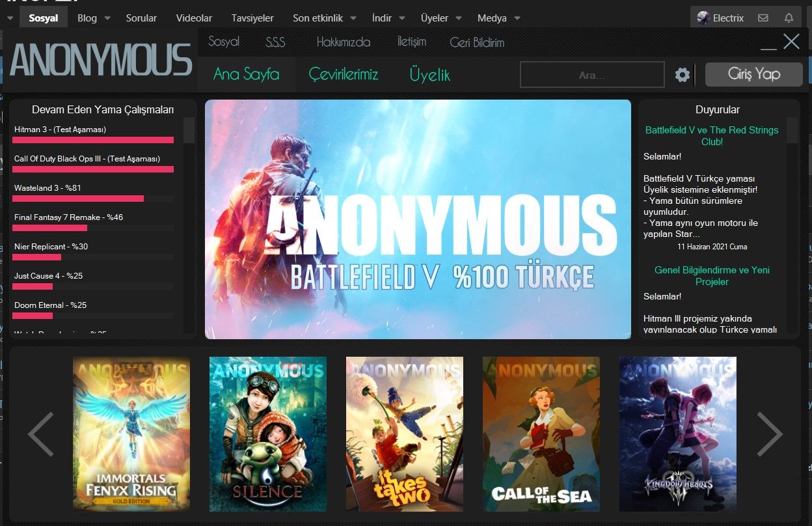This screenshot has height=526, width=812.
Task: Click the Wasteland 3 %81 progress bar
Action: pos(94,199)
